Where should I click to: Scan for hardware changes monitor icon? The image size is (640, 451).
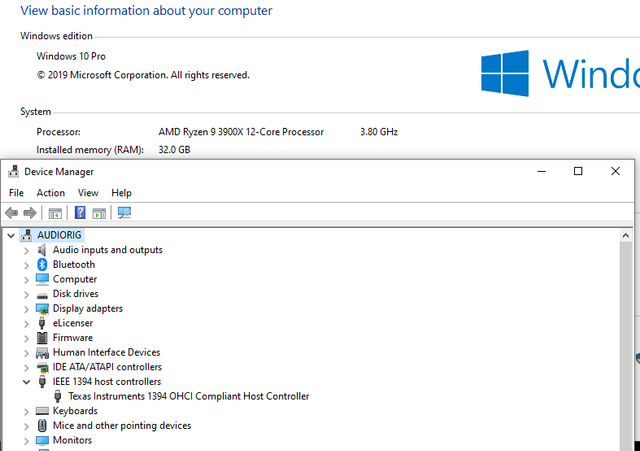click(124, 213)
